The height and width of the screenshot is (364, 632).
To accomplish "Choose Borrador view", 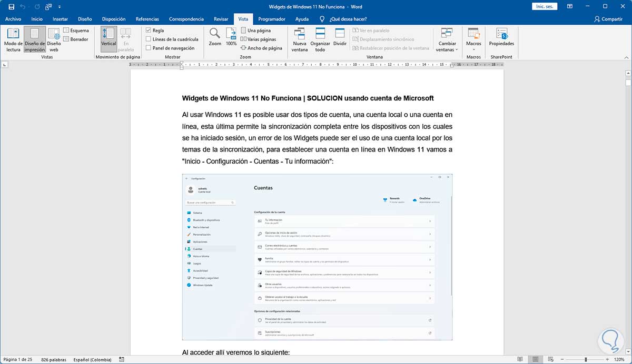I will tap(76, 39).
